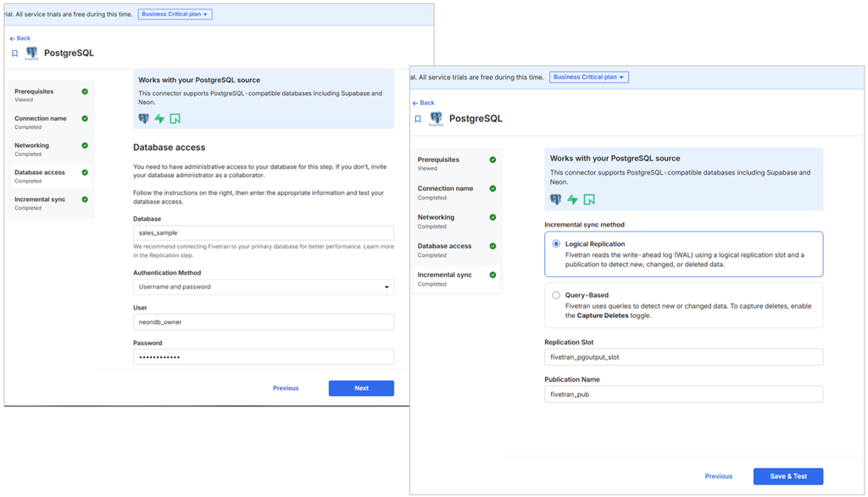
Task: Click the Next button
Action: tap(361, 388)
